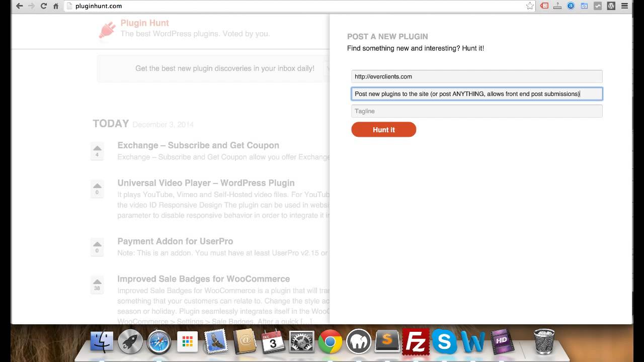The image size is (644, 362).
Task: Open the Plugin Hunt site title link
Action: tap(144, 23)
